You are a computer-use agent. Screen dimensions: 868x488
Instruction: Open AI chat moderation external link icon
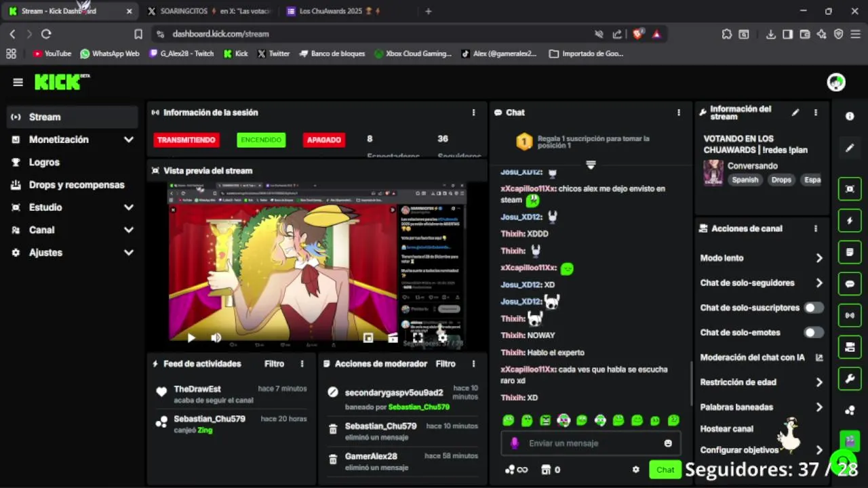819,357
